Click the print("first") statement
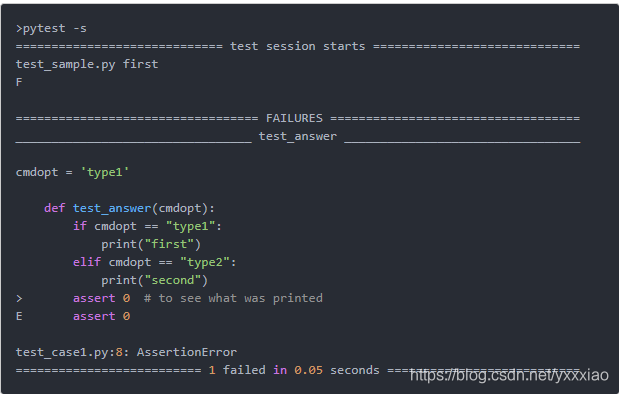619x394 pixels. (151, 244)
